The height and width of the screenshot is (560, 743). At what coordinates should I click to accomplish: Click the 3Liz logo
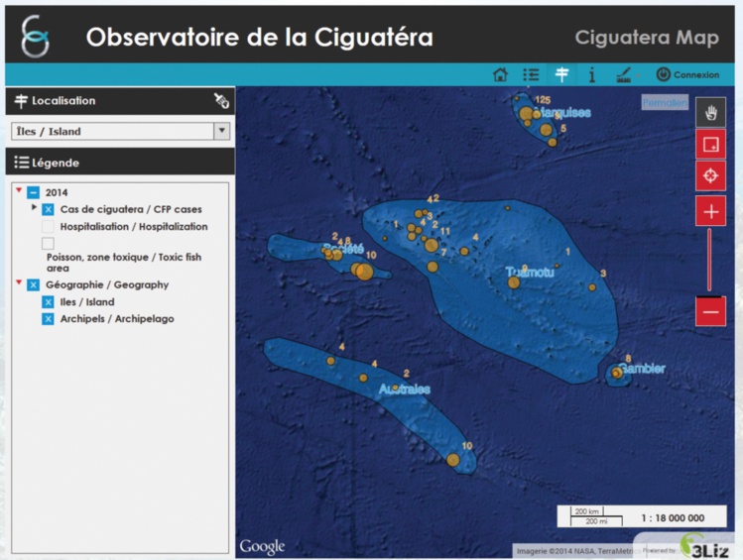pyautogui.click(x=704, y=546)
